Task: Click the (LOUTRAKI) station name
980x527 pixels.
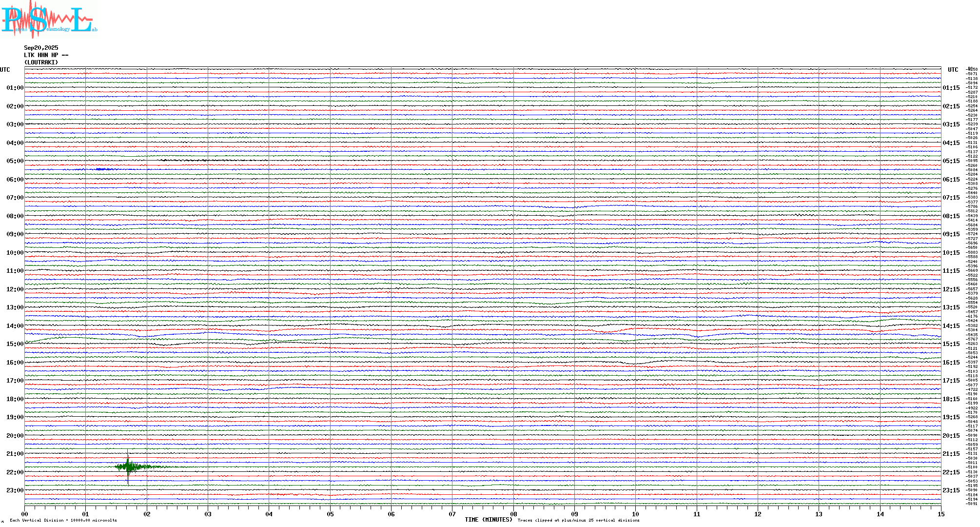Action: click(x=41, y=62)
